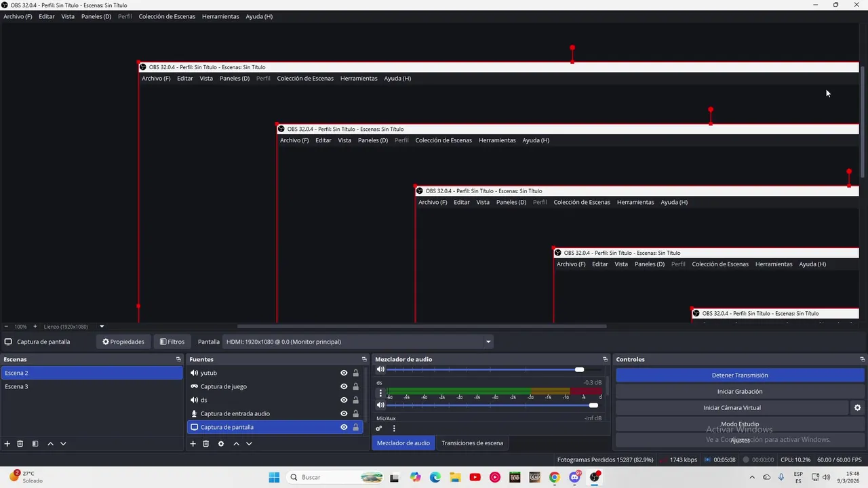The height and width of the screenshot is (488, 868).
Task: Lock the Captura de juego source
Action: point(355,386)
